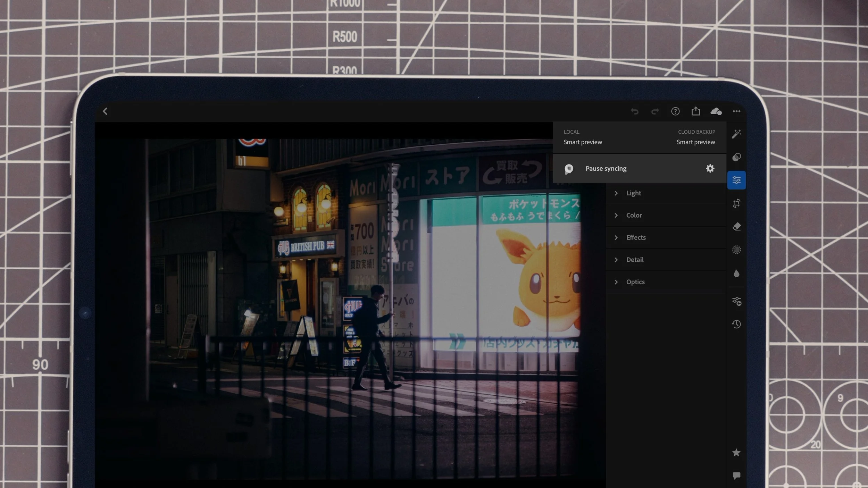Go back using the left chevron arrow
The image size is (868, 488).
coord(105,111)
